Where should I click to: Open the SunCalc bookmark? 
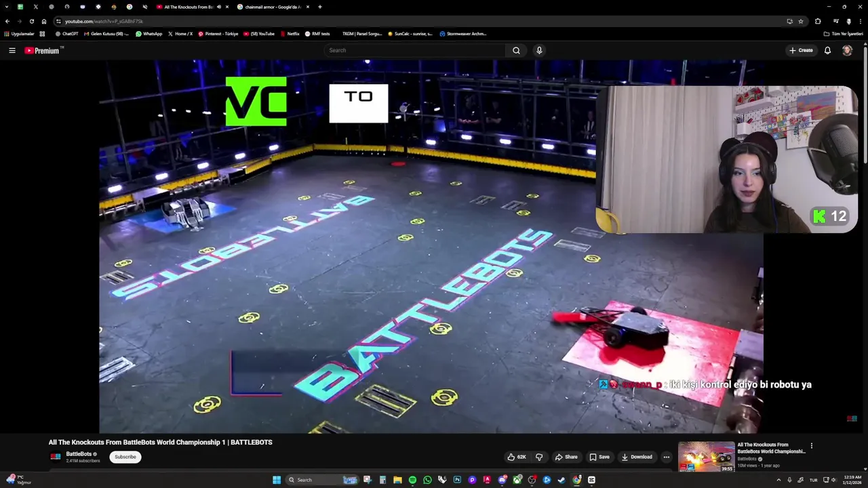click(412, 34)
